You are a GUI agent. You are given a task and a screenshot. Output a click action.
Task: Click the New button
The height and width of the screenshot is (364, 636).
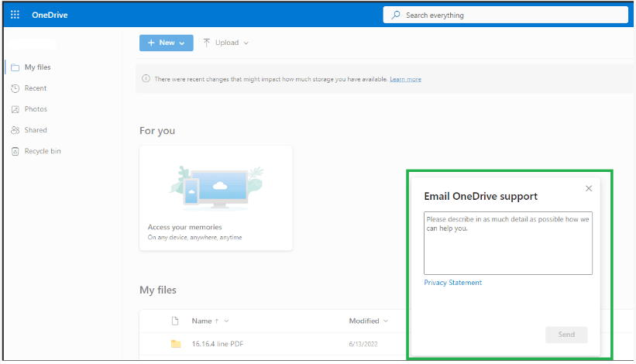point(167,43)
